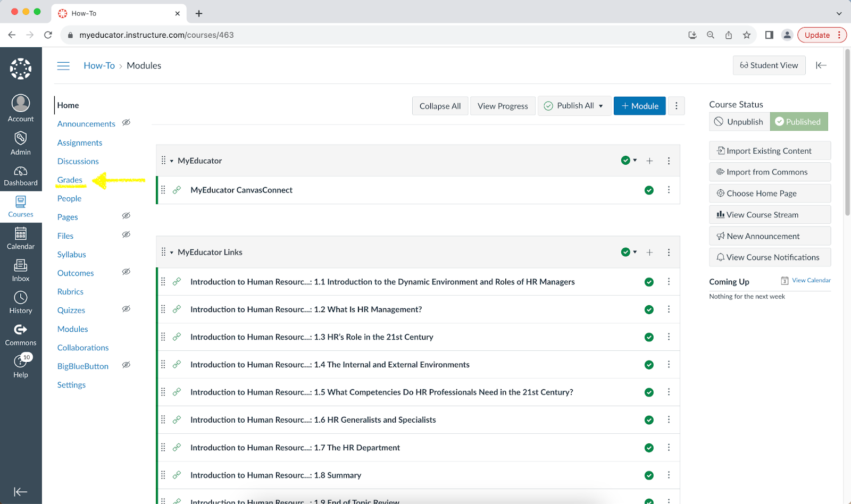This screenshot has width=851, height=504.
Task: Toggle publish status of 1.7 The HR Department
Action: pos(649,448)
